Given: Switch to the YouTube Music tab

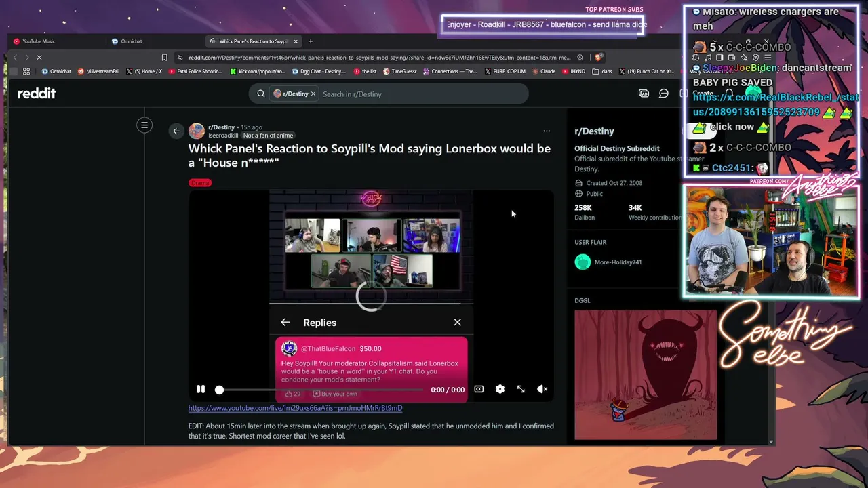Looking at the screenshot, I should tap(57, 41).
